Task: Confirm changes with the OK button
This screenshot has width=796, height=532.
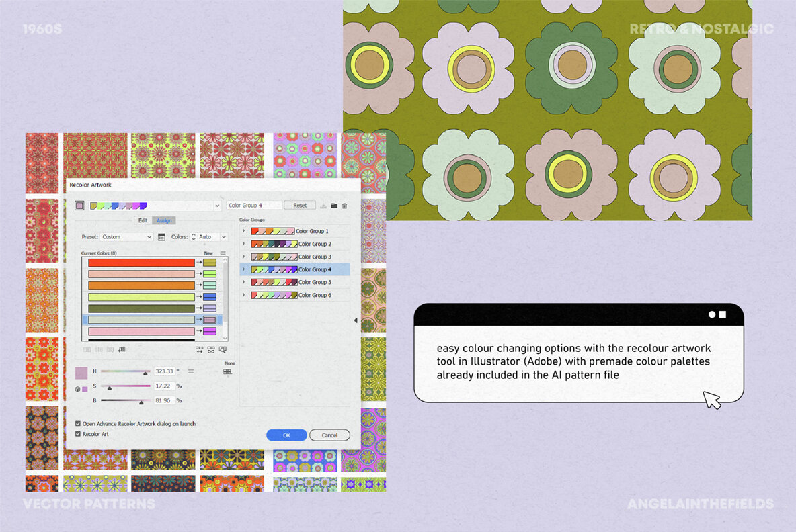Action: tap(286, 435)
